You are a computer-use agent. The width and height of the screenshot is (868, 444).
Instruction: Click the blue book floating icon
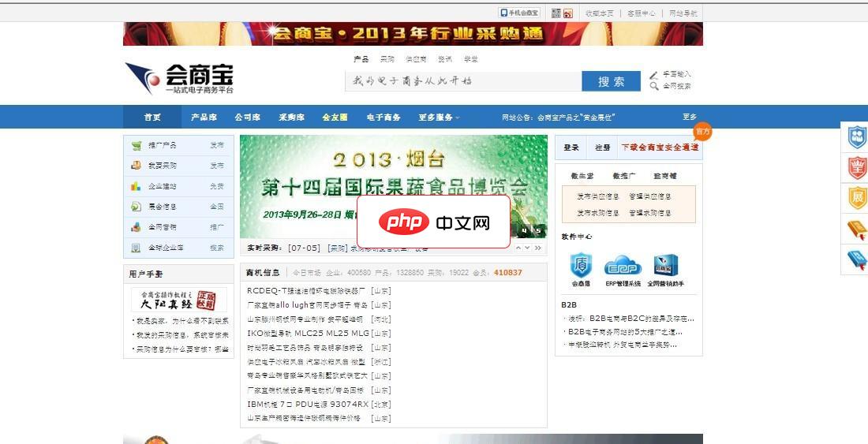[857, 259]
